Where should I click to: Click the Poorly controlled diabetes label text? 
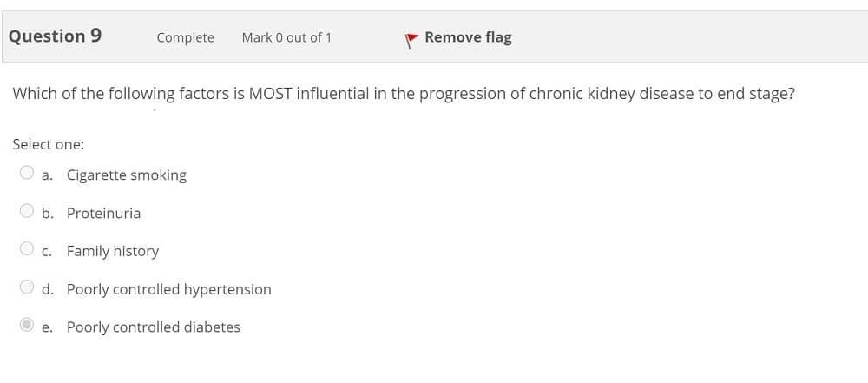tap(153, 327)
